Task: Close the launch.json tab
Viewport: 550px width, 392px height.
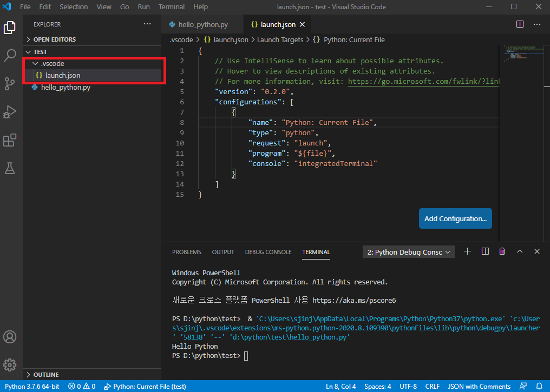Action: (x=303, y=24)
